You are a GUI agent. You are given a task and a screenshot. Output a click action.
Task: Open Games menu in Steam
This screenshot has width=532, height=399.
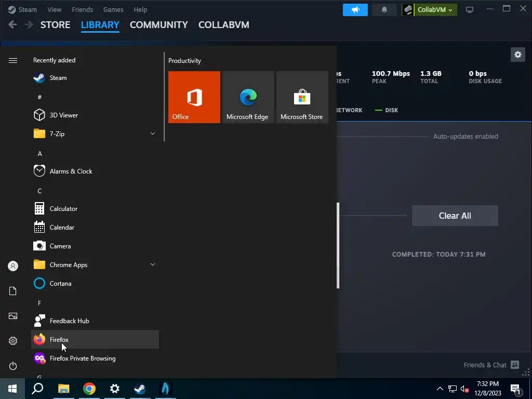tap(113, 9)
